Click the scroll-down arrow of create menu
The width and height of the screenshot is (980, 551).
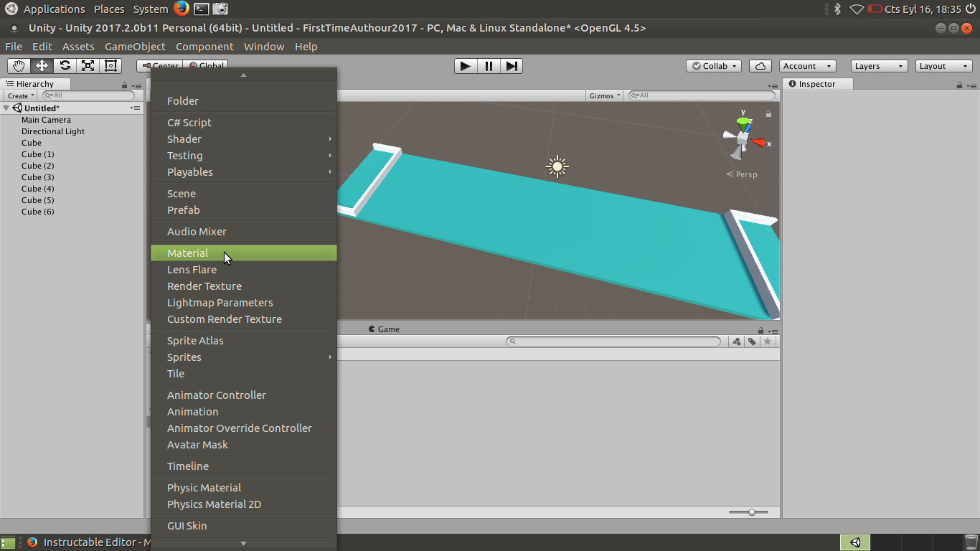(243, 544)
